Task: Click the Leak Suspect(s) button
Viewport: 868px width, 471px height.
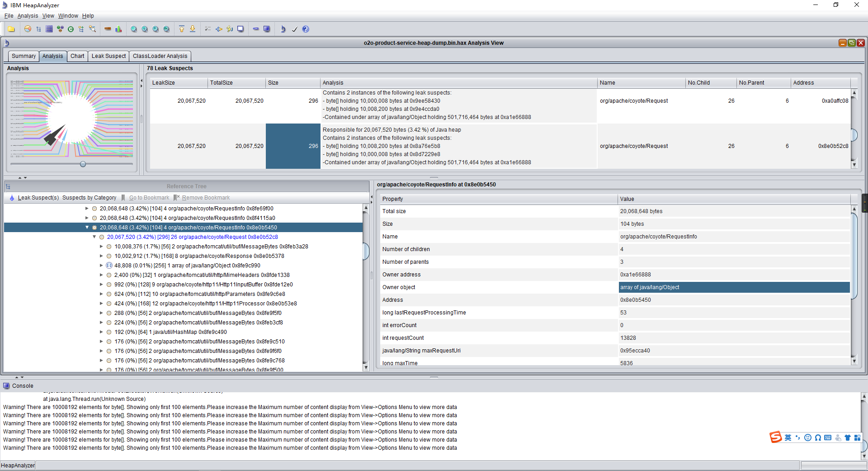Action: (38, 198)
